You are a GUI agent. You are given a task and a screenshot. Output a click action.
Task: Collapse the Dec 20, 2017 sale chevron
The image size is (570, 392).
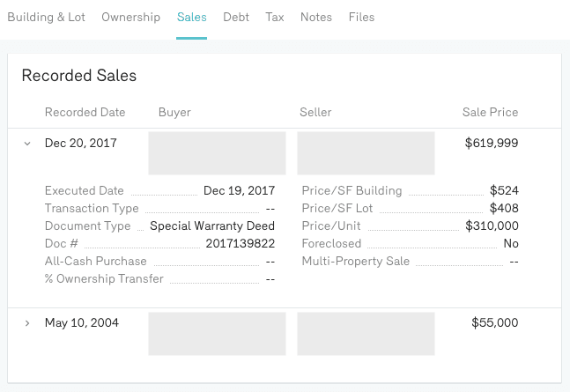(x=27, y=143)
